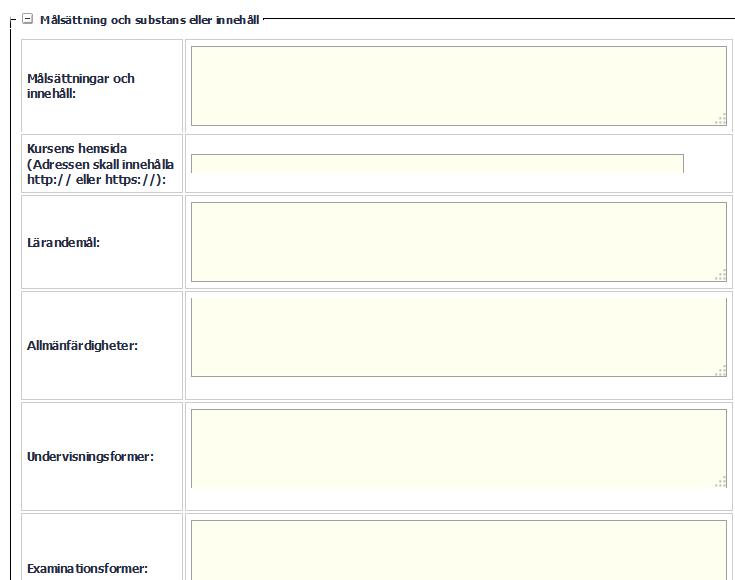The width and height of the screenshot is (735, 580).
Task: Focus the Examinationsformer text area
Action: [459, 550]
